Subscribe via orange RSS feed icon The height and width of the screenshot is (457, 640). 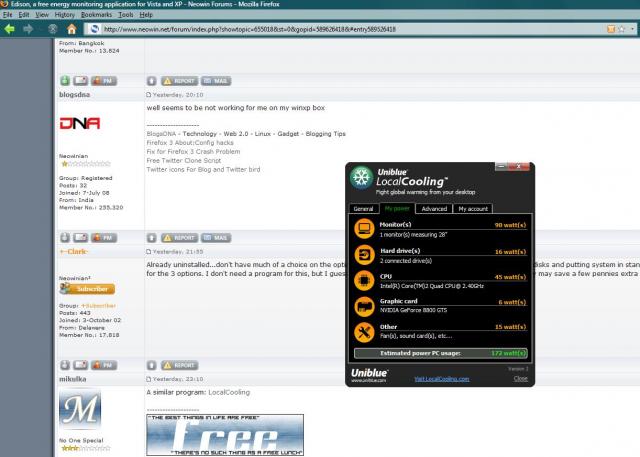[x=611, y=29]
